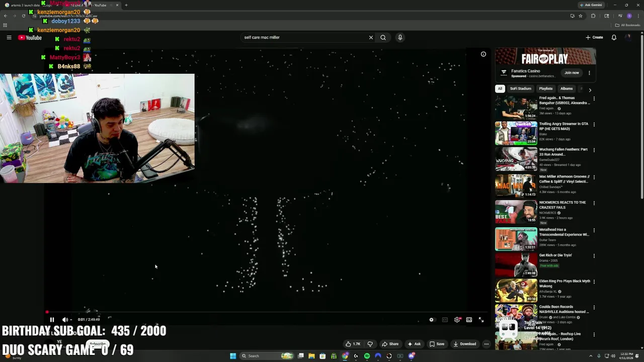Viewport: 644px width, 362px height.
Task: Open more actions ellipsis below video
Action: coord(486,344)
